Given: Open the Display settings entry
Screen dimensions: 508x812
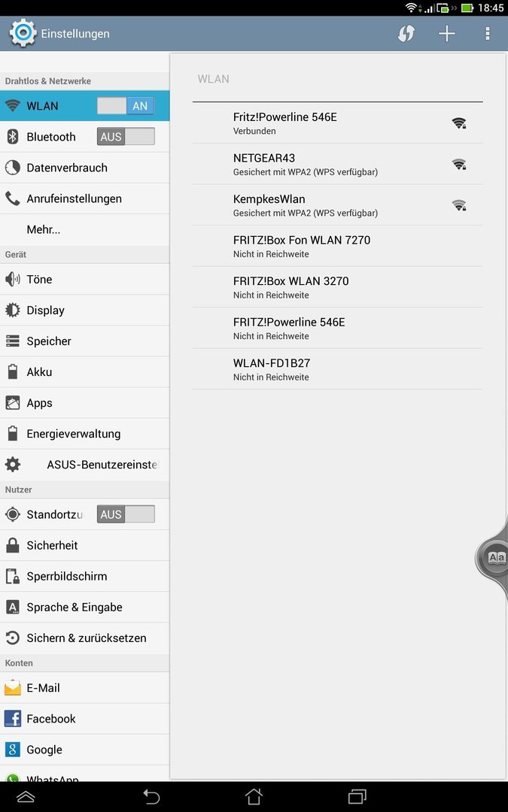Looking at the screenshot, I should click(x=84, y=311).
